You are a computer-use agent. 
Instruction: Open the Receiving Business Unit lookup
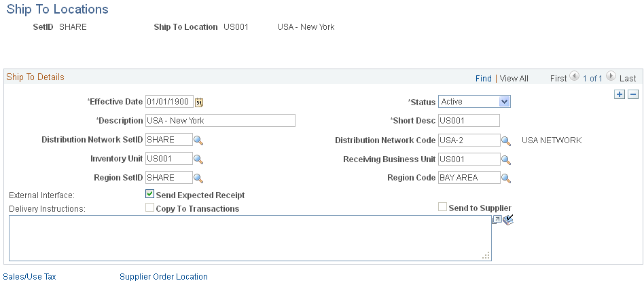[506, 159]
